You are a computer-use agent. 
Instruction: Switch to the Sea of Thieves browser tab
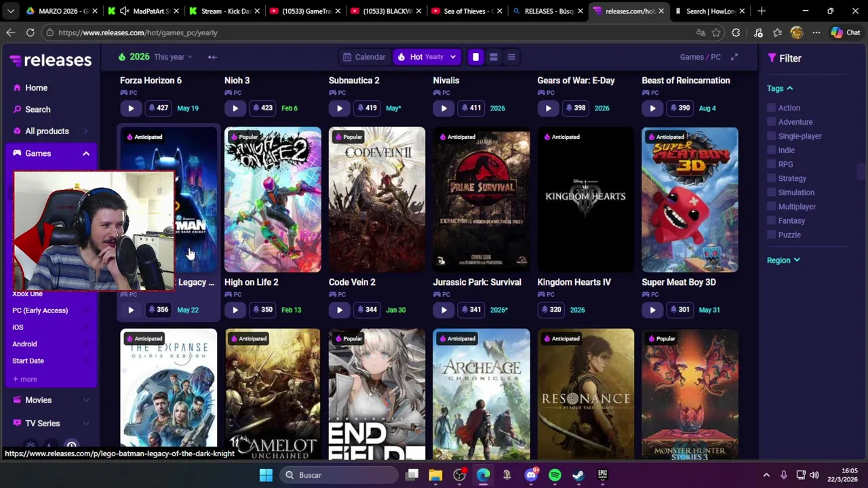pos(465,11)
